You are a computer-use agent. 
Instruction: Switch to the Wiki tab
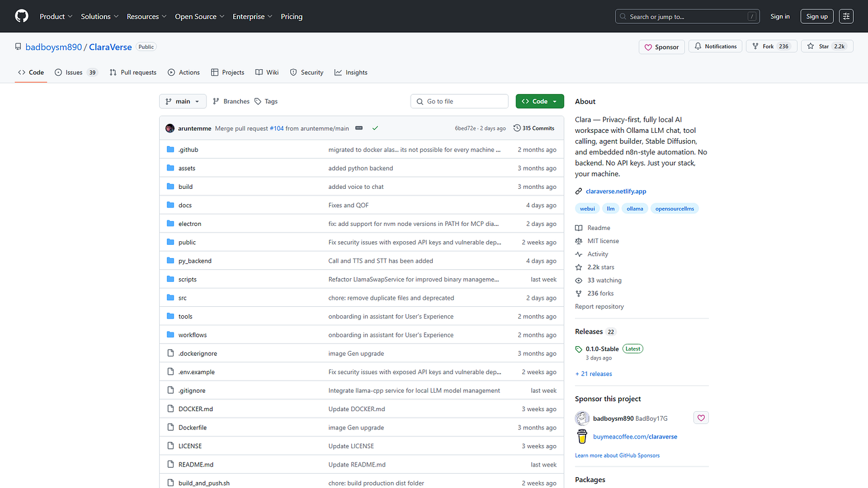(267, 72)
